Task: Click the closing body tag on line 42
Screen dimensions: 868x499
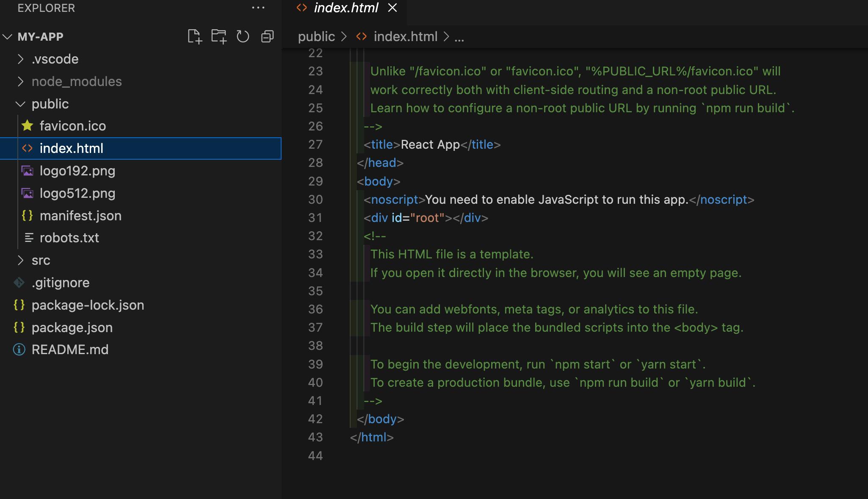Action: coord(380,419)
